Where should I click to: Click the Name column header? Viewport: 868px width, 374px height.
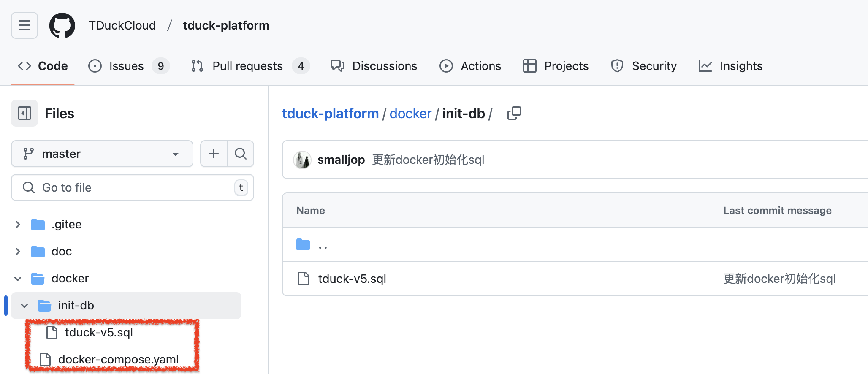311,211
